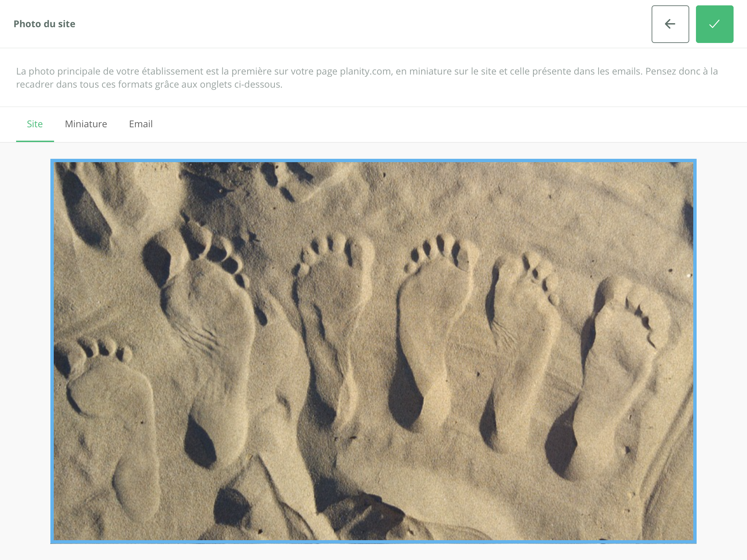747x560 pixels.
Task: Click the bottom edge of the crop border
Action: pyautogui.click(x=373, y=542)
